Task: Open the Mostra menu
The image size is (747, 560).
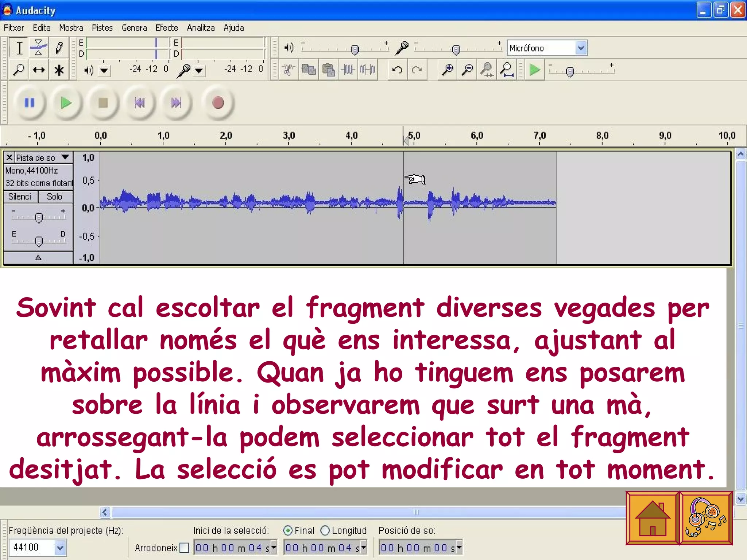Action: (x=71, y=28)
